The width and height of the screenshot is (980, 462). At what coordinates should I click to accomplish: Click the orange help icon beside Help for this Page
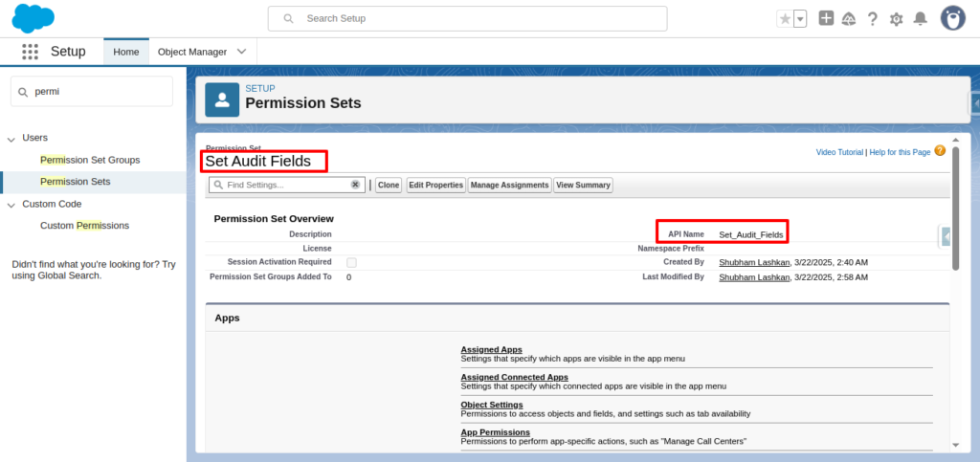940,151
